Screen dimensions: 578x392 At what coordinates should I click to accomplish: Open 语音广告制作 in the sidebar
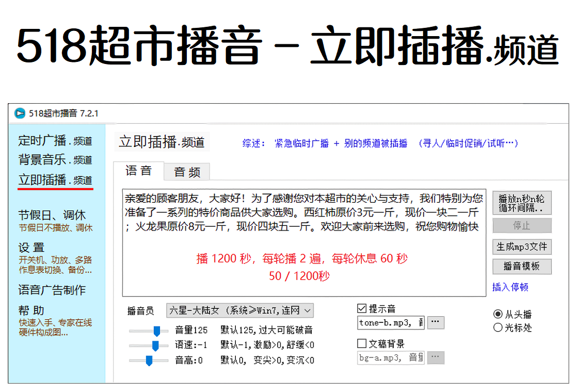(52, 290)
